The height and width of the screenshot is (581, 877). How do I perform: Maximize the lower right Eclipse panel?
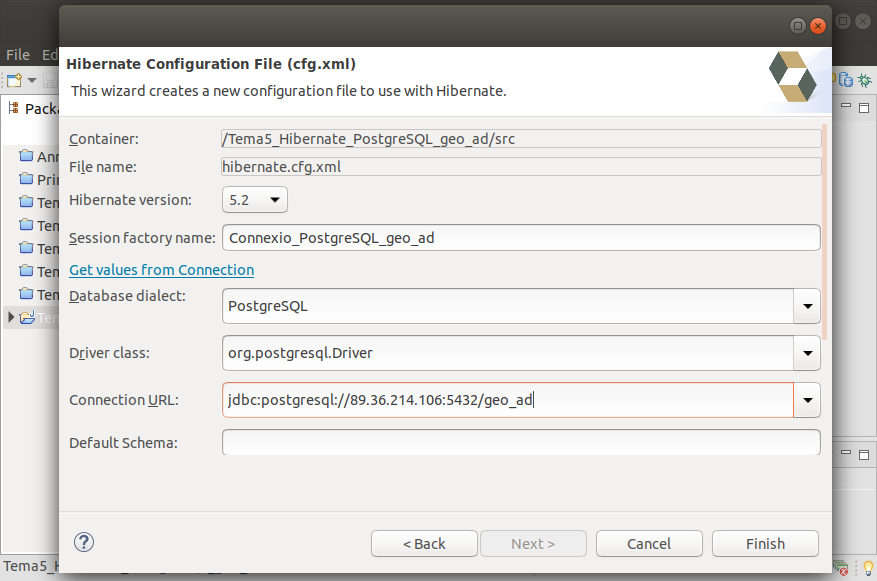pos(864,455)
